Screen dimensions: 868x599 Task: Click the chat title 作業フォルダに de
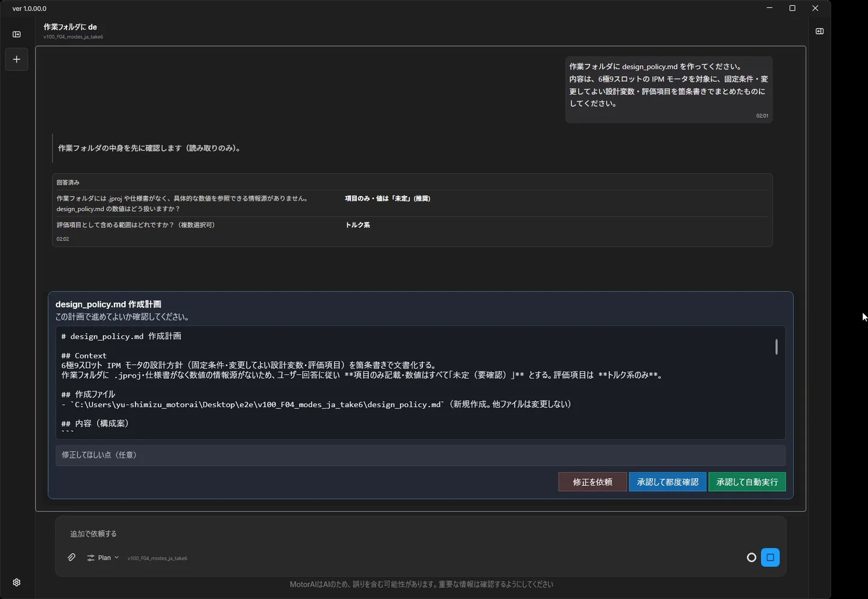[x=70, y=27]
